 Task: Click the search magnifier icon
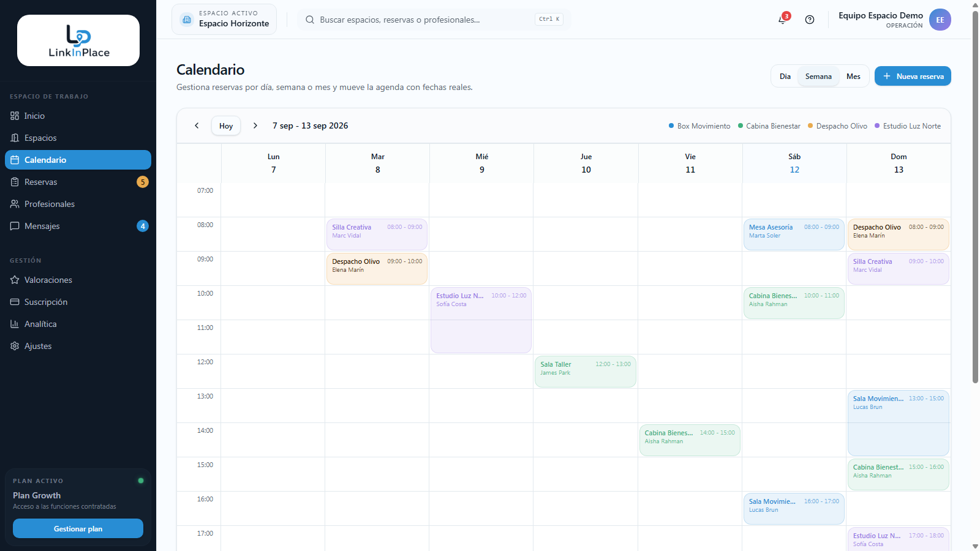tap(310, 20)
